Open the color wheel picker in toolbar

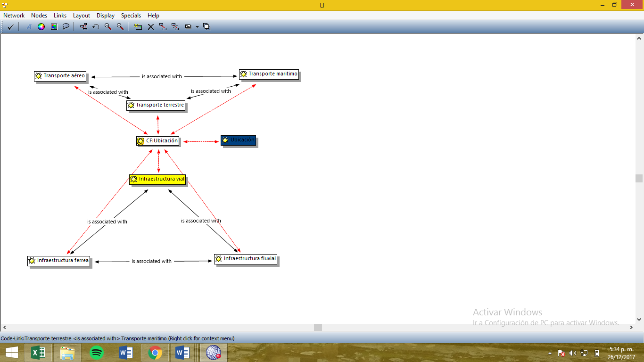point(41,27)
